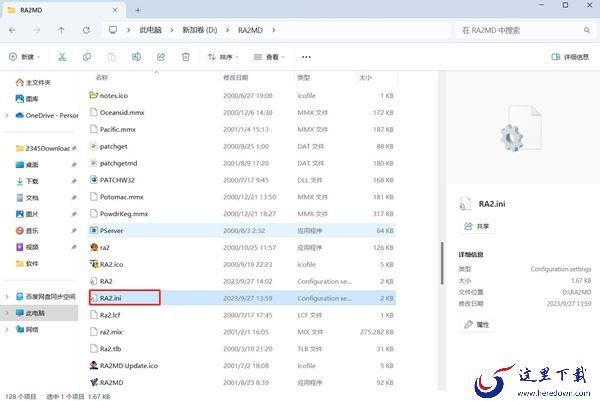This screenshot has width=600, height=401.
Task: Open the Sort dropdown
Action: tap(223, 57)
